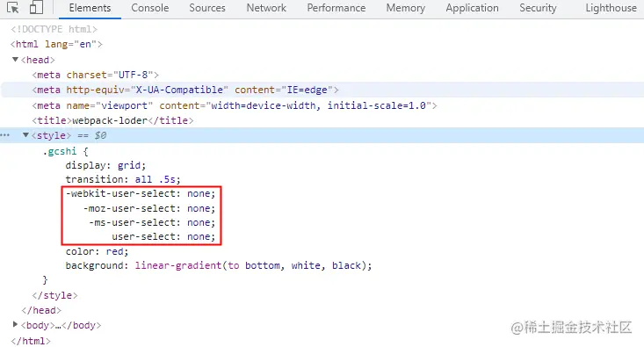Expand the body element triangle
Viewport: 644px width, 347px height.
(x=15, y=324)
